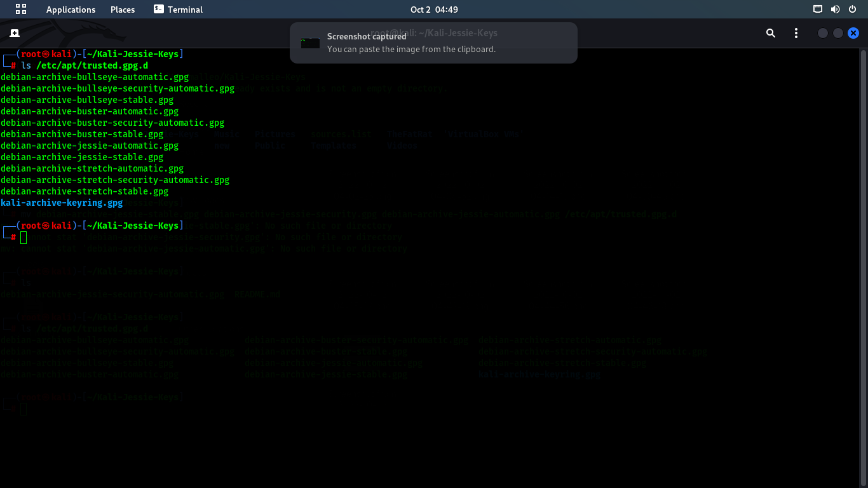Click the workspace grid icon in the top bar
The width and height of the screenshot is (868, 488).
tap(21, 9)
